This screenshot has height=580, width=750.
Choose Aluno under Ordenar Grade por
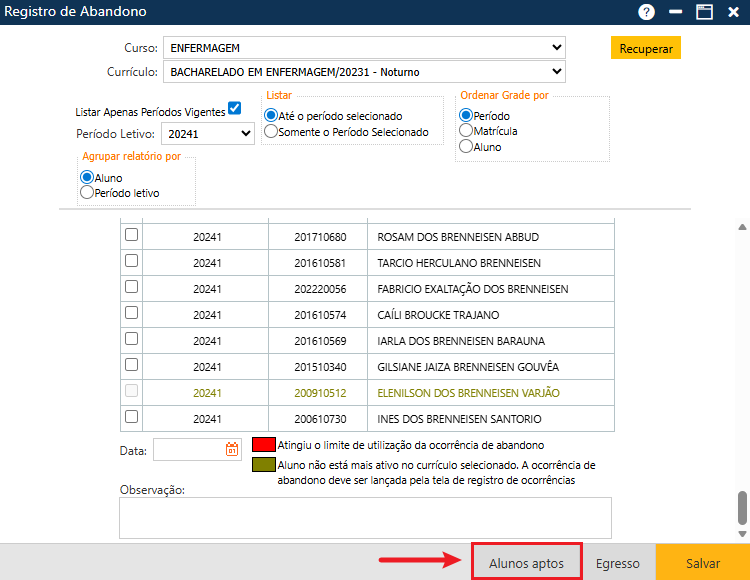click(x=466, y=147)
